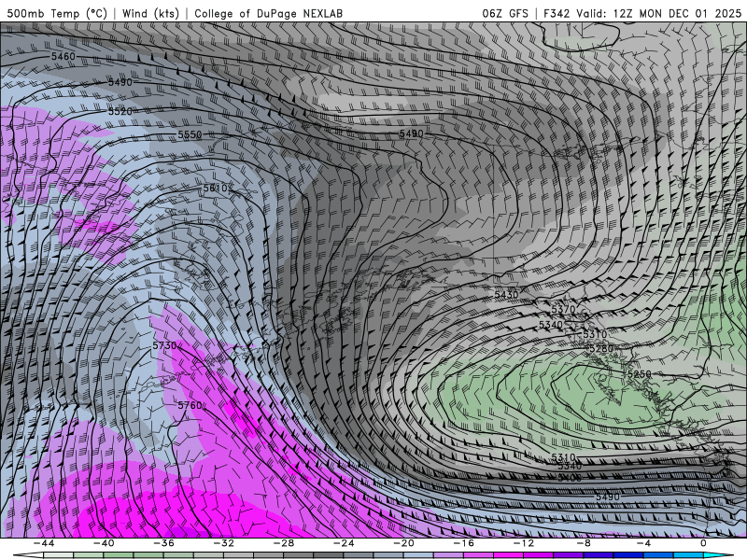Click 'College of DuPage NEXLAB' header text
The image size is (747, 560).
(x=268, y=13)
